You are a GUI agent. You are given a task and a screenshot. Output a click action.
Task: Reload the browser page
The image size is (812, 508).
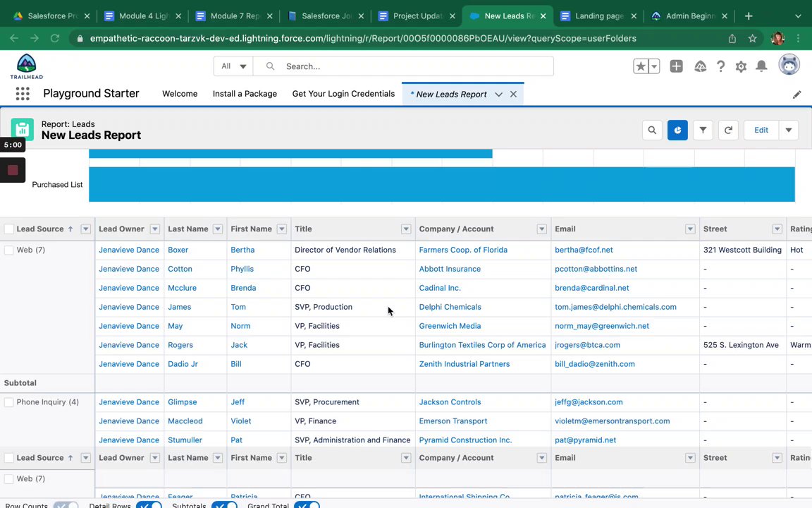[x=54, y=38]
